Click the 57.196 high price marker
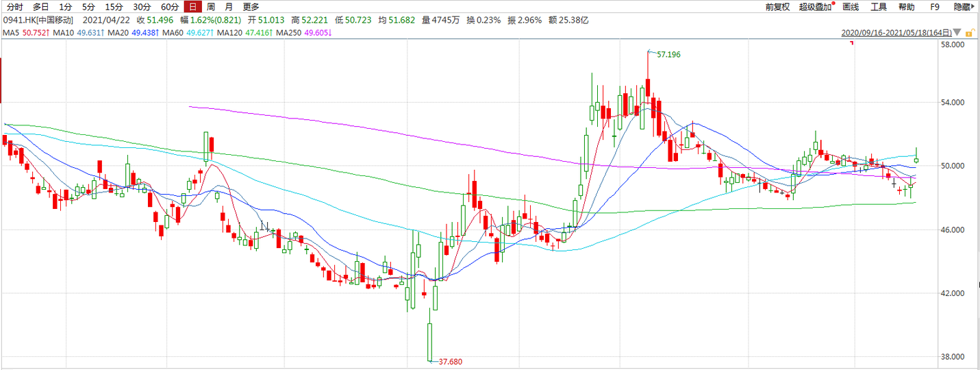The width and height of the screenshot is (980, 370). (x=668, y=54)
